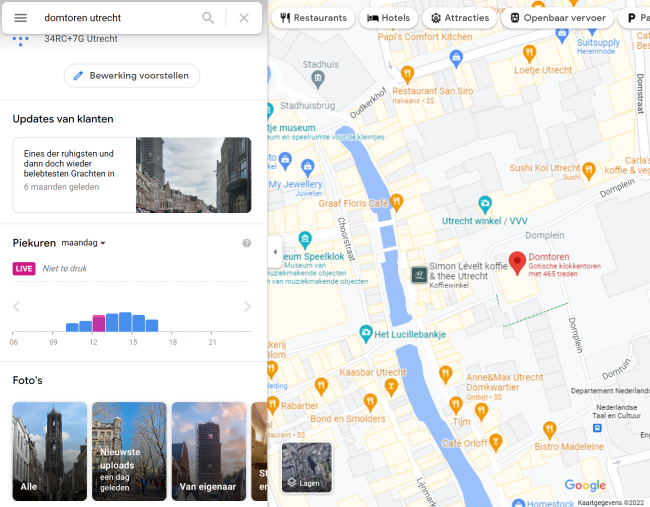Open the customer update review card
Viewport: 650px width, 507px height.
(x=132, y=175)
